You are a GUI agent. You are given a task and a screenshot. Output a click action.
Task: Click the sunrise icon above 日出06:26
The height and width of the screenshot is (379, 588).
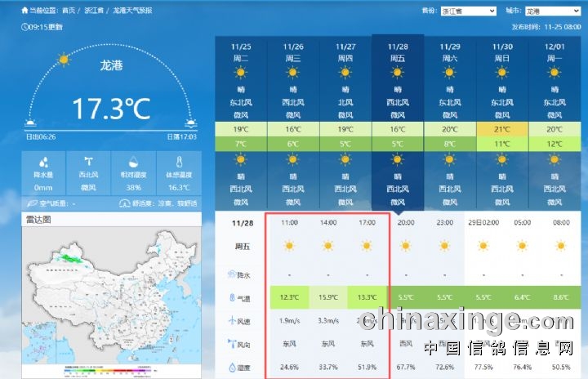(30, 124)
